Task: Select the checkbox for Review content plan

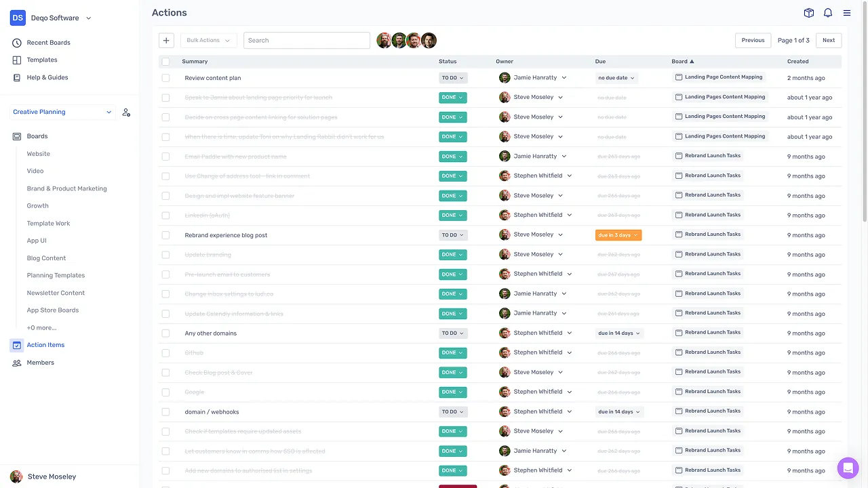Action: (165, 78)
